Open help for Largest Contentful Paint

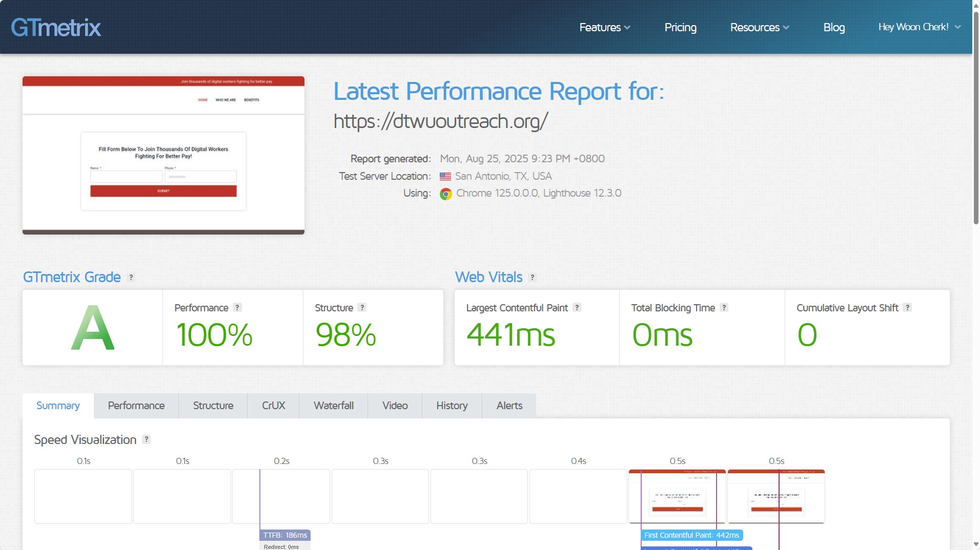[x=577, y=307]
